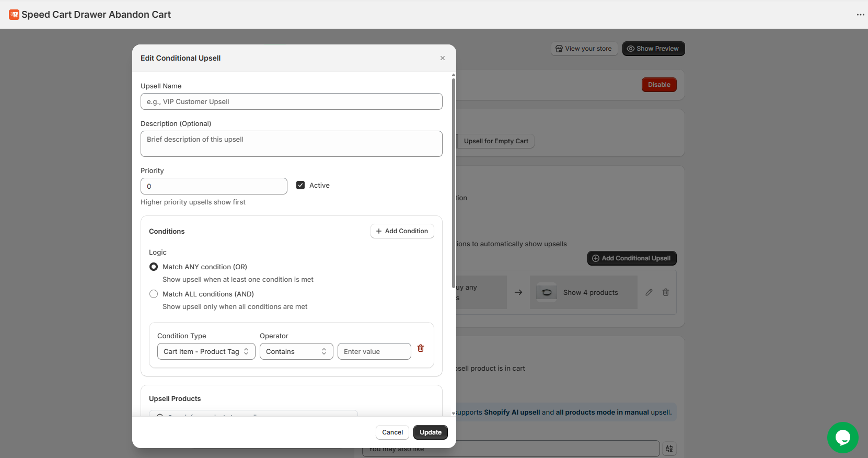Screen dimensions: 868x458
Task: Open the live chat bubble
Action: click(x=842, y=437)
